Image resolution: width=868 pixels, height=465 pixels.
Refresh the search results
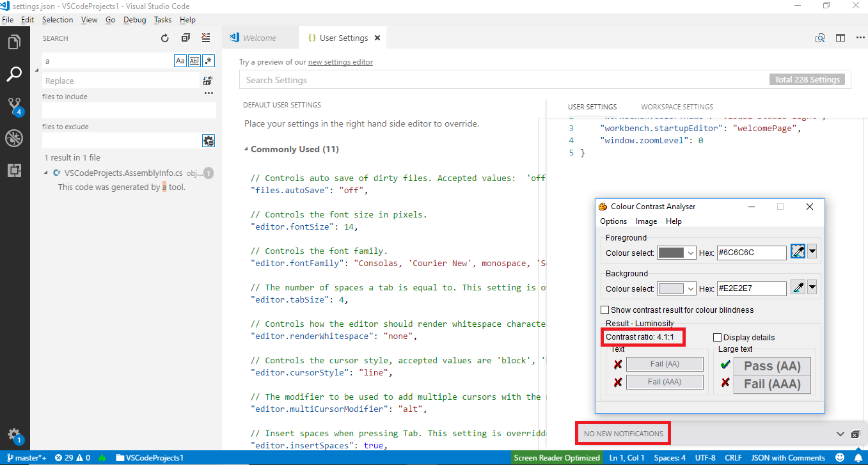165,38
